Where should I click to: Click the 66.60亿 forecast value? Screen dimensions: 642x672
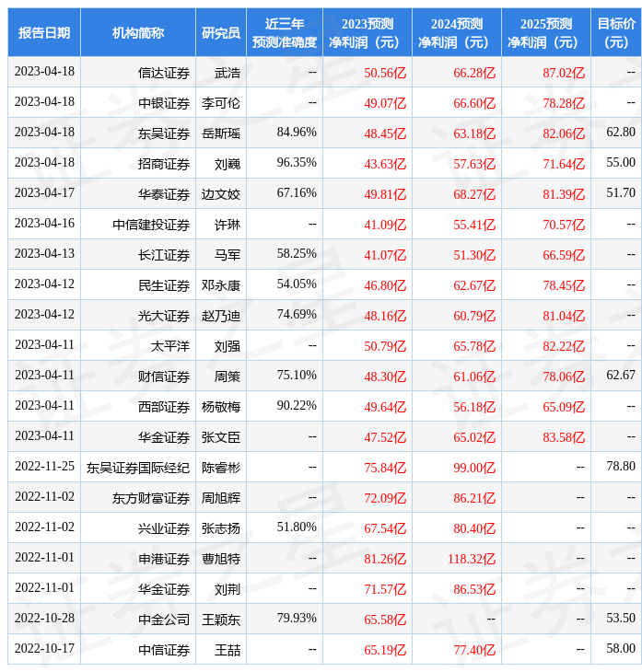474,103
